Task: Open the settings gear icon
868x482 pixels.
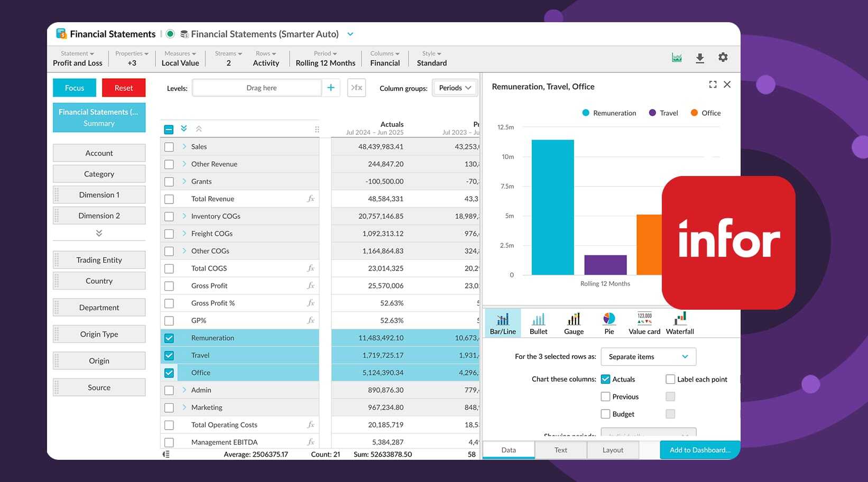Action: [x=723, y=58]
